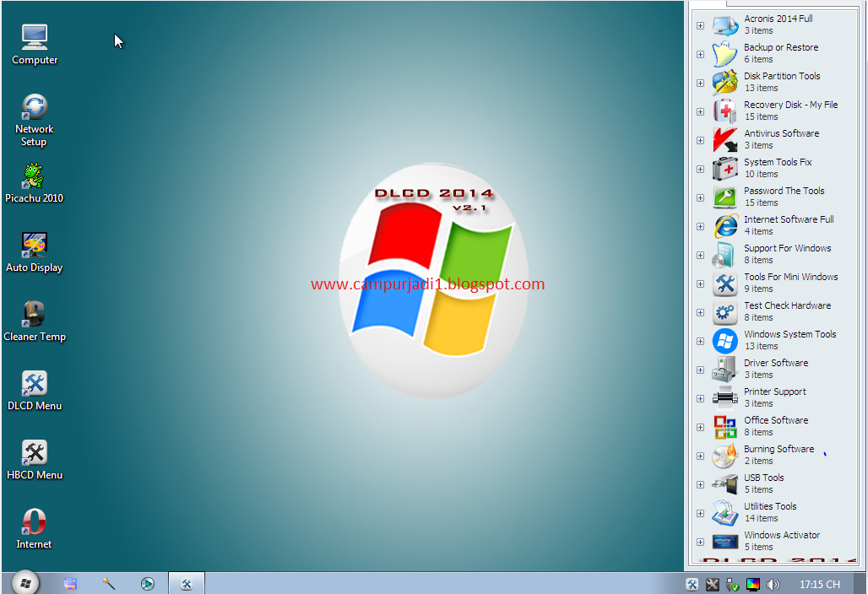Click the Tools For Mini Windows icon
868x594 pixels.
(725, 283)
